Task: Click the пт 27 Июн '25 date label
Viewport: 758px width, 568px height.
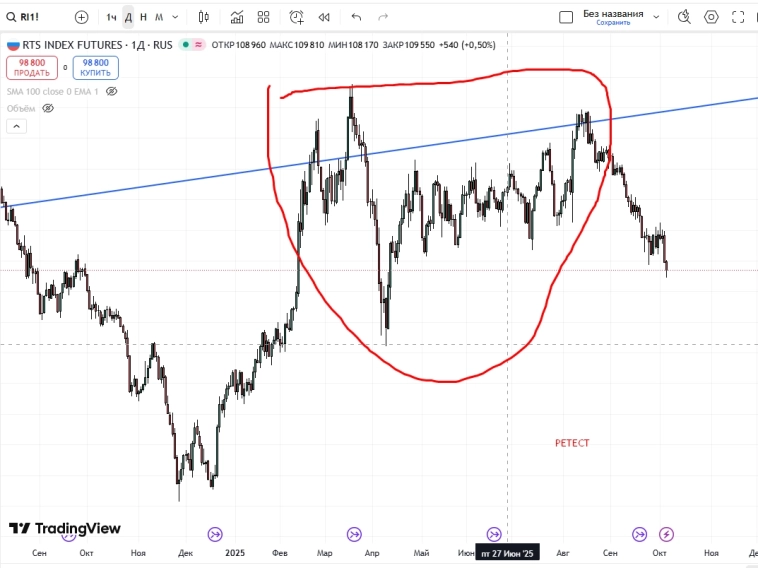Action: pyautogui.click(x=508, y=553)
